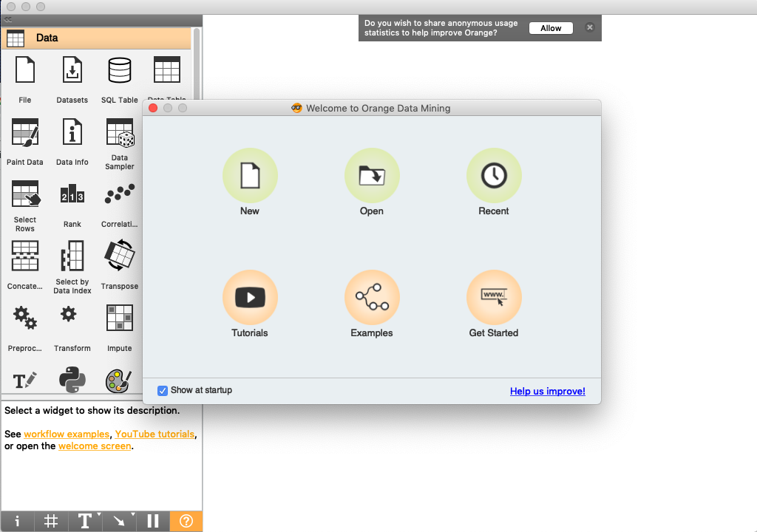The image size is (757, 532).
Task: Dismiss the usage statistics notification
Action: tap(589, 27)
